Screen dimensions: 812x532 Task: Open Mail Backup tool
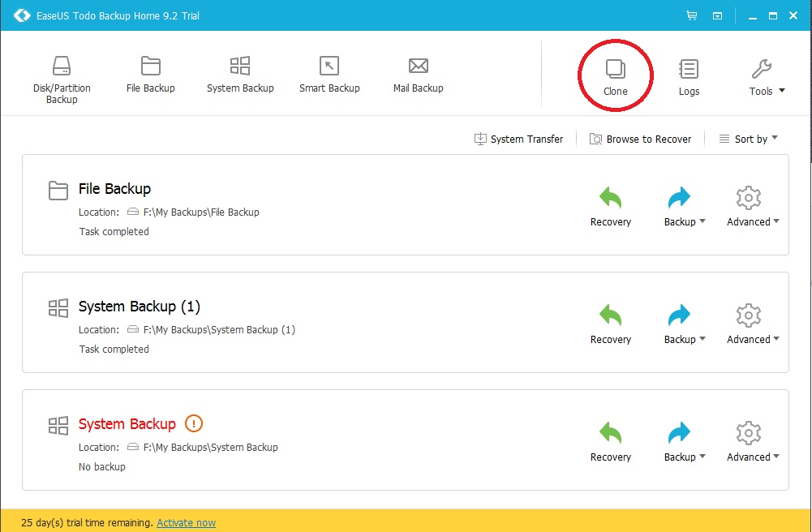click(x=419, y=75)
